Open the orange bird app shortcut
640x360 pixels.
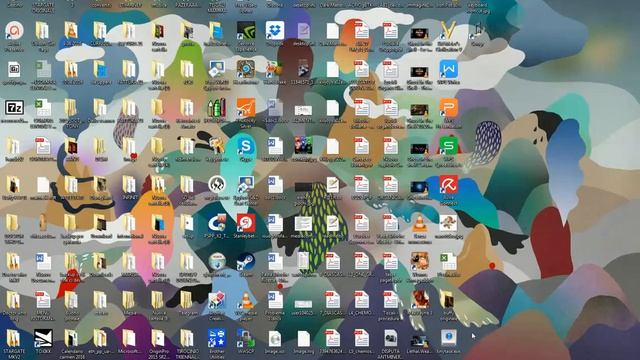coord(246,108)
